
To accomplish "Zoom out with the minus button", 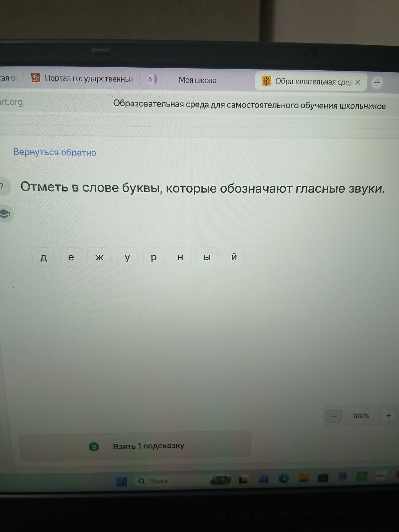I will [334, 416].
